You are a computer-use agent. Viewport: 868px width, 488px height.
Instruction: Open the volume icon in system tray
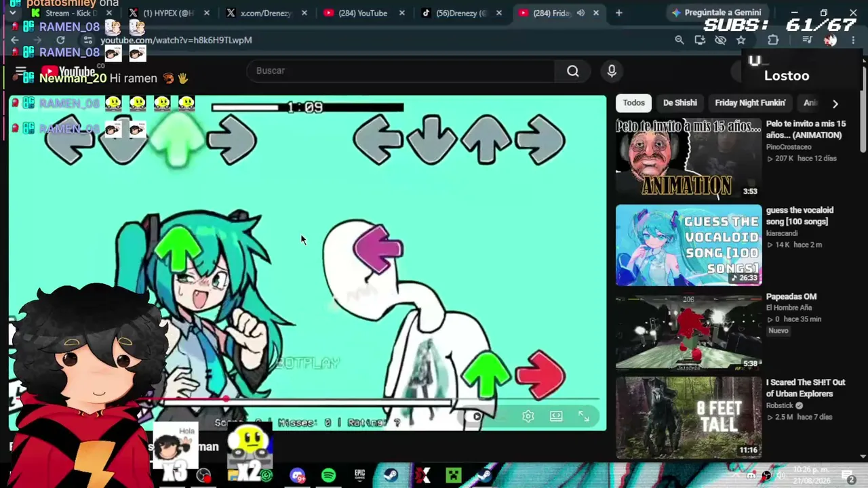coord(781,475)
